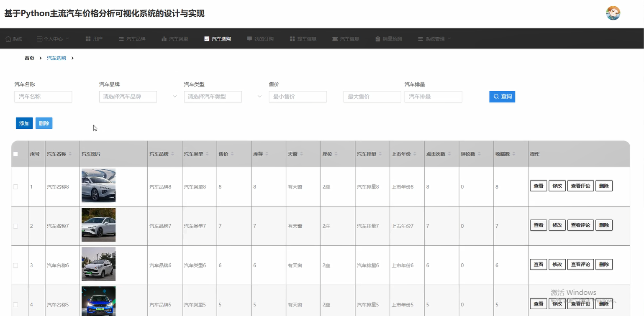Click chevron beside 汽车类型 filter
The height and width of the screenshot is (316, 644).
point(259,97)
